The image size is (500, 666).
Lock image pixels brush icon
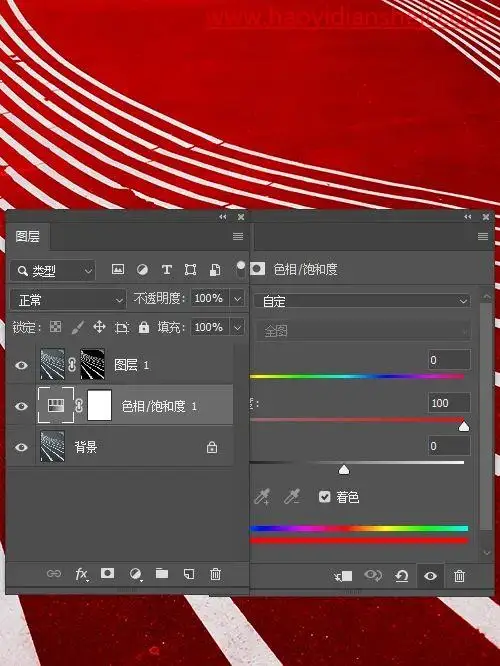[77, 327]
